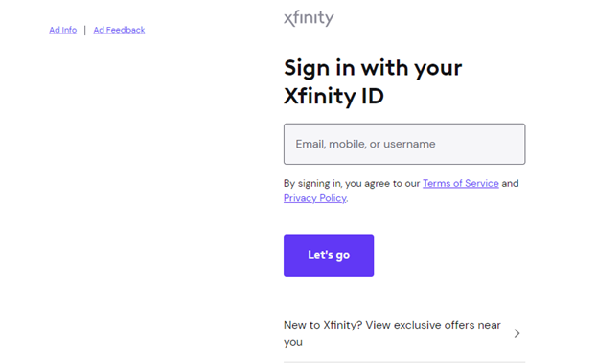Focus the Email, mobile, or username field
The width and height of the screenshot is (598, 364).
[404, 144]
